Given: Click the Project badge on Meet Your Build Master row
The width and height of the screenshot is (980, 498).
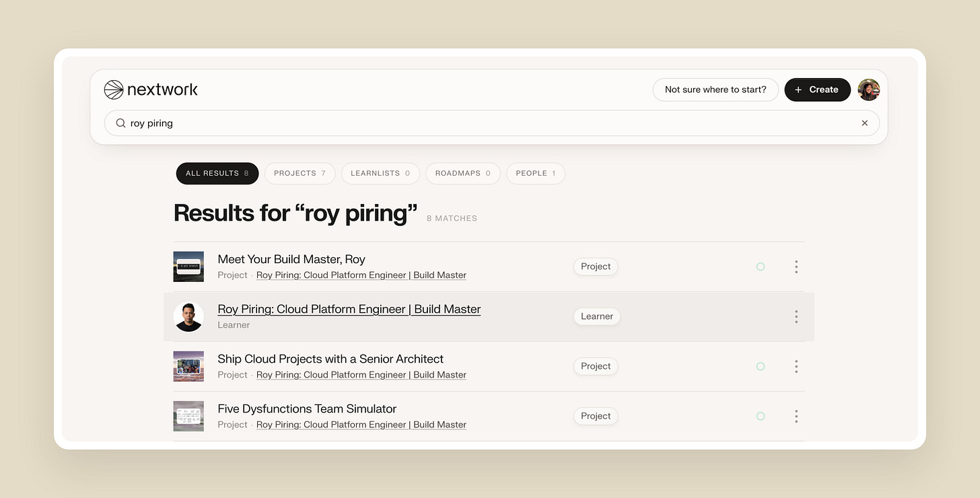Looking at the screenshot, I should point(596,266).
